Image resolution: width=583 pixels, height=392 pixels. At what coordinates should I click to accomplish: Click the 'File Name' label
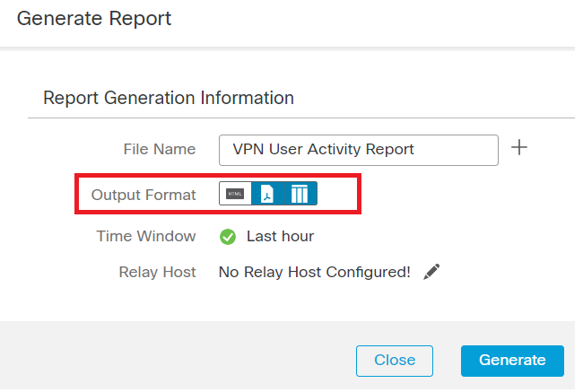(160, 149)
